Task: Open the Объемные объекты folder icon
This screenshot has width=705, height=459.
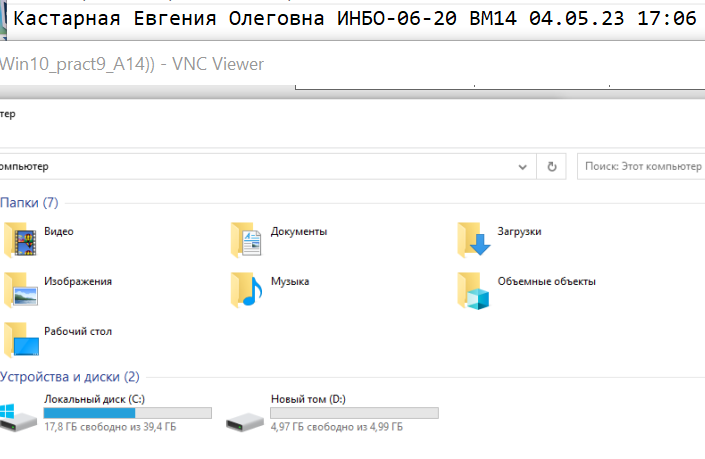Action: [x=473, y=291]
